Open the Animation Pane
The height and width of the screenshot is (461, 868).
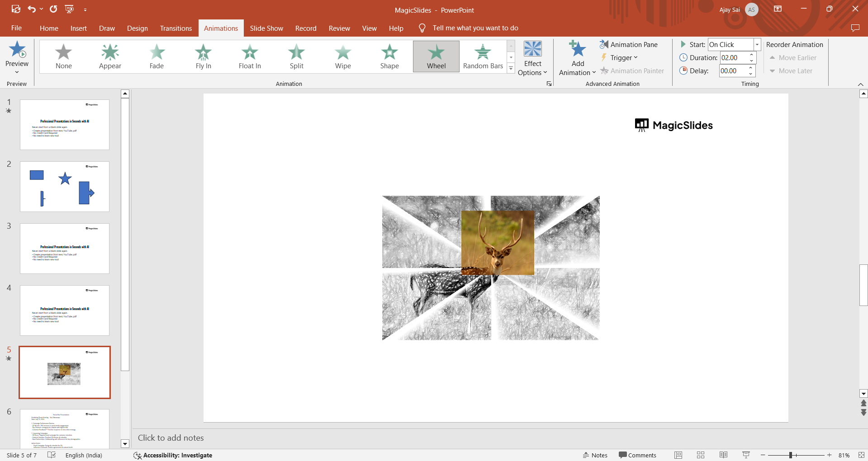(x=629, y=44)
